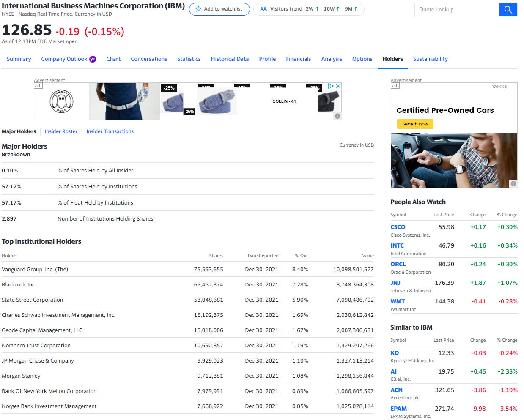The image size is (524, 420).
Task: Click the % Out column header
Action: (302, 256)
